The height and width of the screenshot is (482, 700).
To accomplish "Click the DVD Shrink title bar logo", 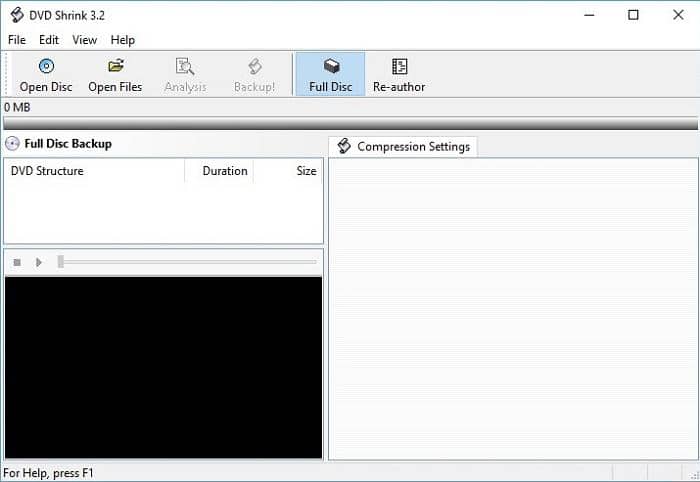I will pos(17,15).
